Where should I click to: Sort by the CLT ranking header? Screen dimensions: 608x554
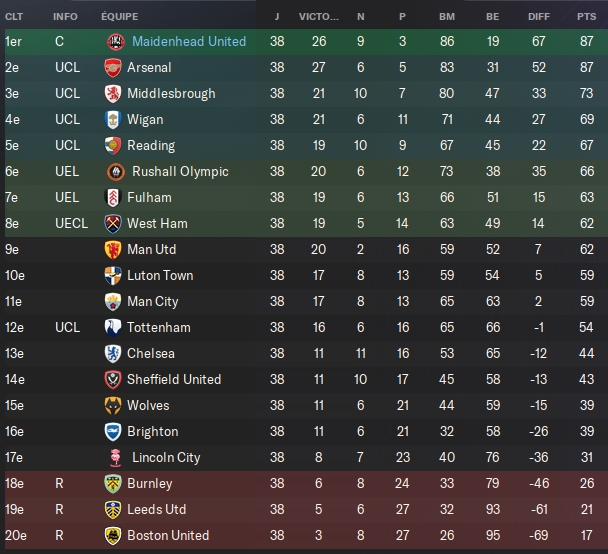coord(14,17)
